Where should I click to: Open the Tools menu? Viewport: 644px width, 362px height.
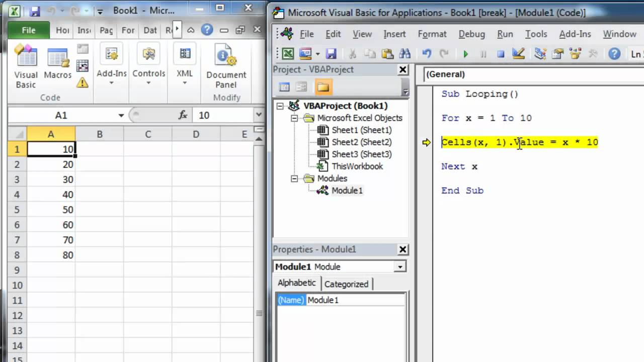(536, 34)
